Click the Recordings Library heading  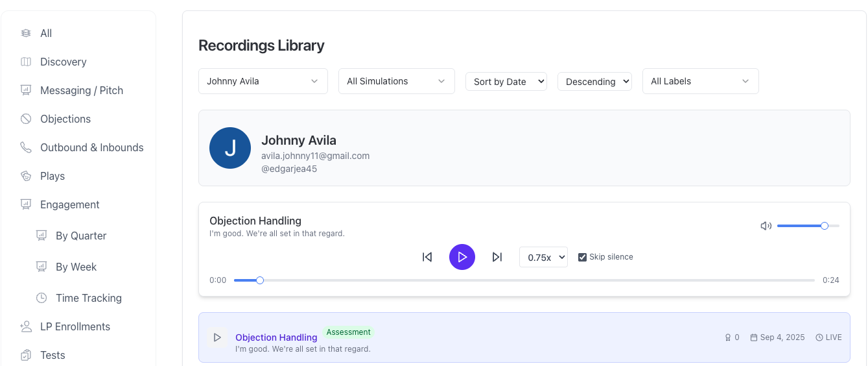pos(261,45)
